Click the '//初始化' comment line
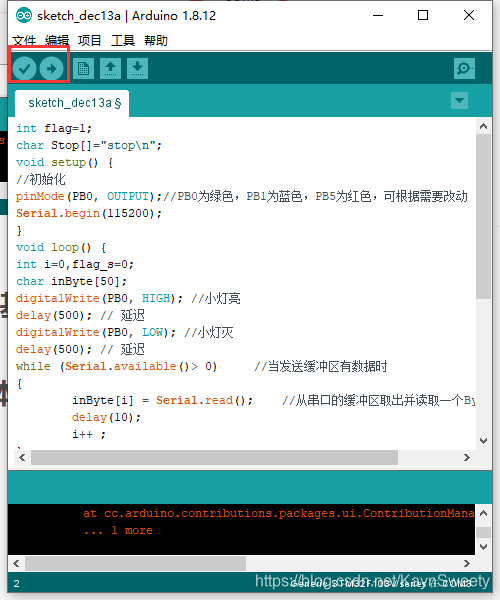 click(x=41, y=179)
